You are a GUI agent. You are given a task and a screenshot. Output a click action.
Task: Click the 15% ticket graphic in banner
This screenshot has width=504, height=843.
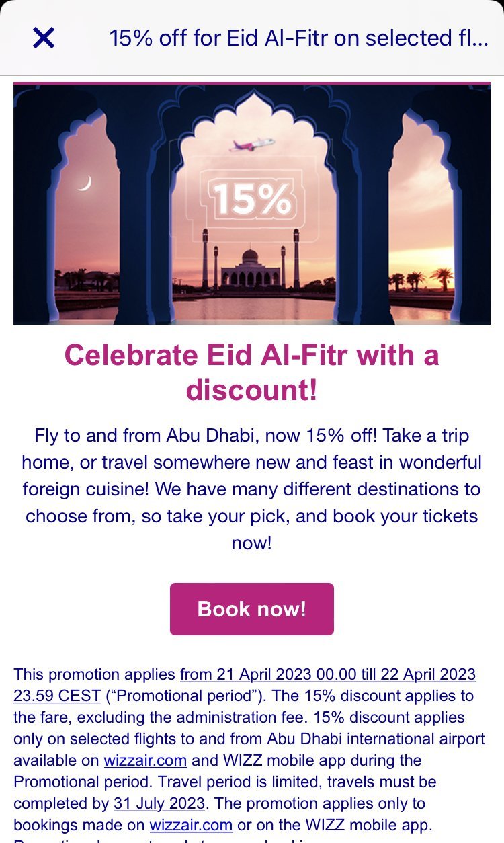pos(252,198)
